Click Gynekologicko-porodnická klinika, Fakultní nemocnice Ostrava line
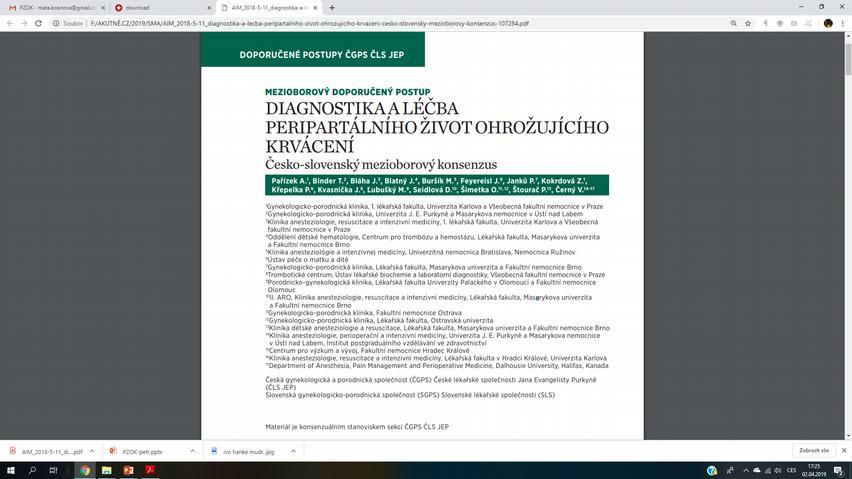 364,313
